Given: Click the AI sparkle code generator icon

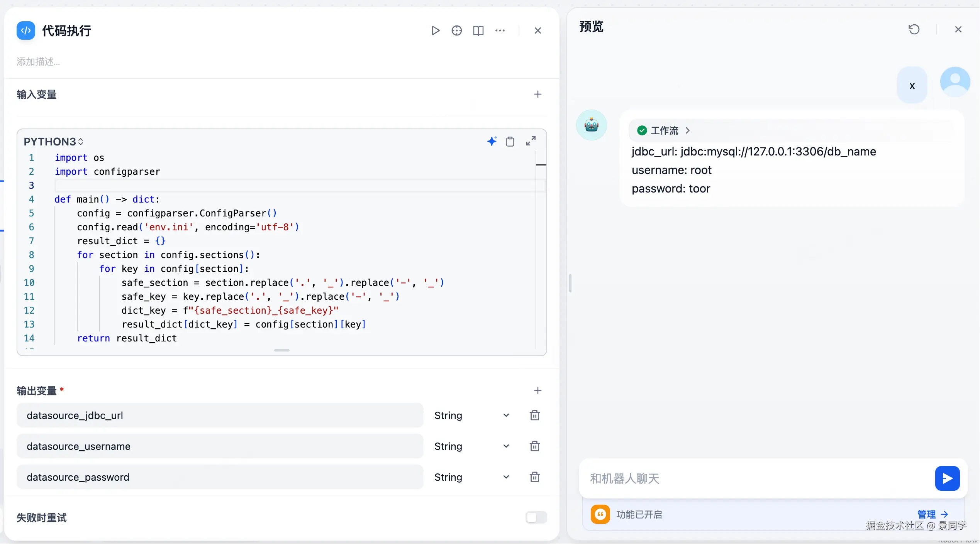Looking at the screenshot, I should pyautogui.click(x=492, y=141).
